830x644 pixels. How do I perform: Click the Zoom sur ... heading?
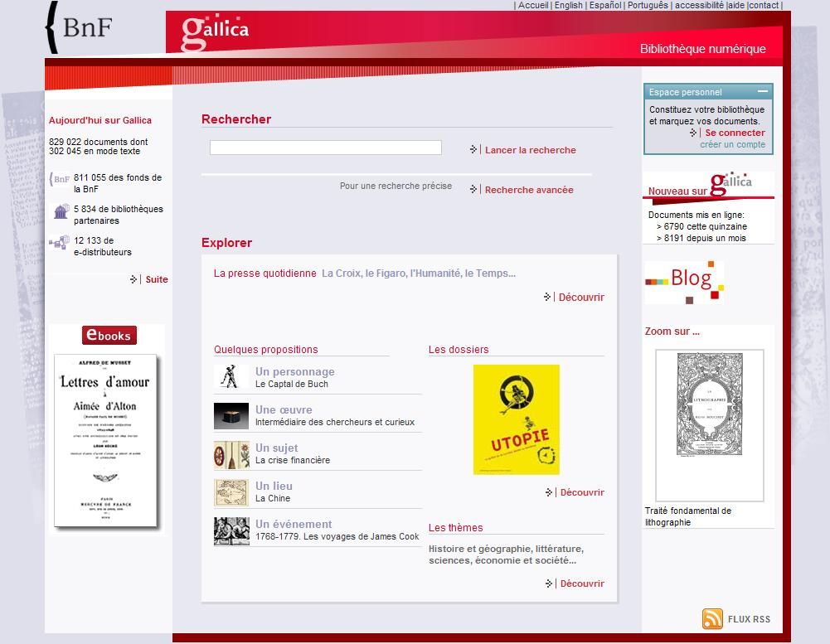click(x=672, y=332)
